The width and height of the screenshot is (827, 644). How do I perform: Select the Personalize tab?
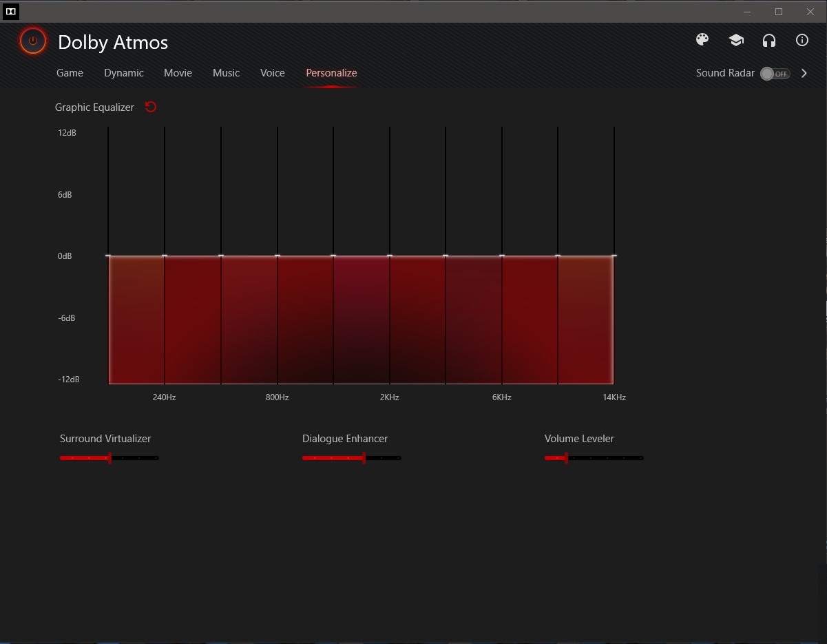331,73
